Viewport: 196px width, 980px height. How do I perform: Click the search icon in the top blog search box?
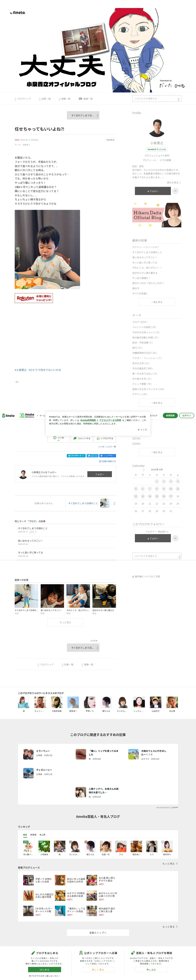point(179,99)
